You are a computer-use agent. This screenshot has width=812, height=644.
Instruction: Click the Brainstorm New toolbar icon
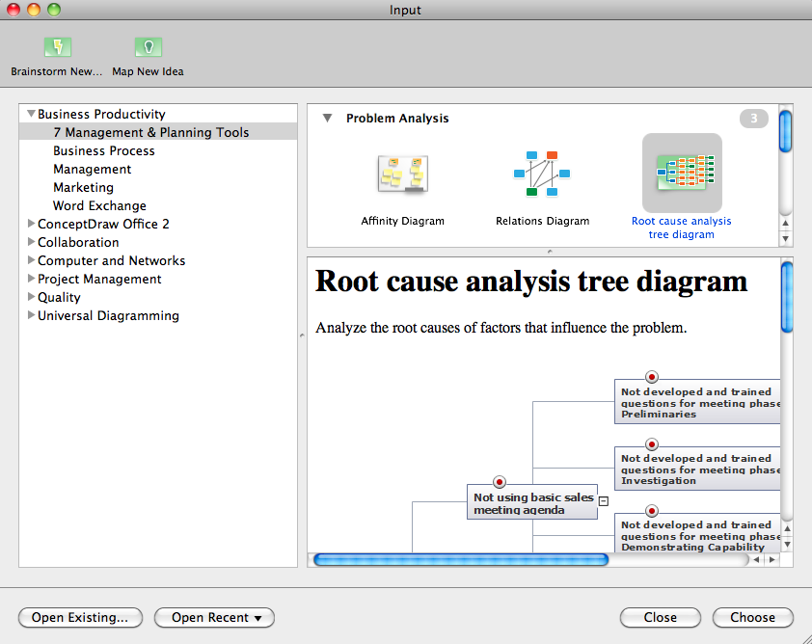pyautogui.click(x=57, y=47)
